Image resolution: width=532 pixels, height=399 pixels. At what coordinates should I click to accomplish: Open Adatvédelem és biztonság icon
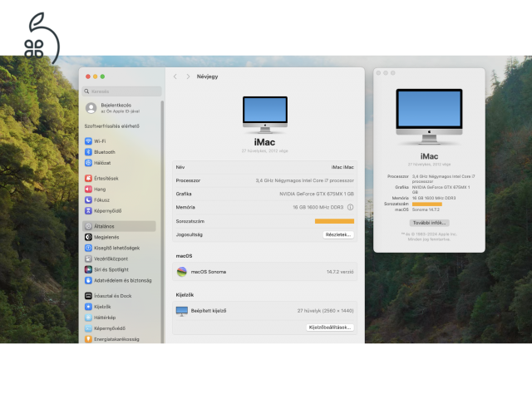pos(88,281)
